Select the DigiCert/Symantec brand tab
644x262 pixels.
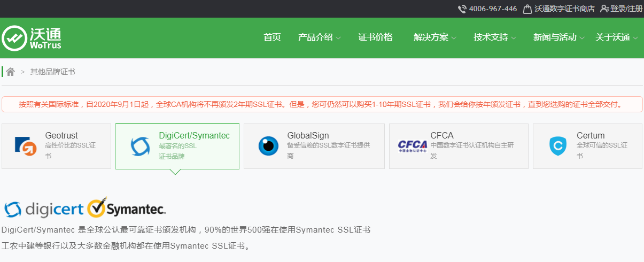(177, 146)
